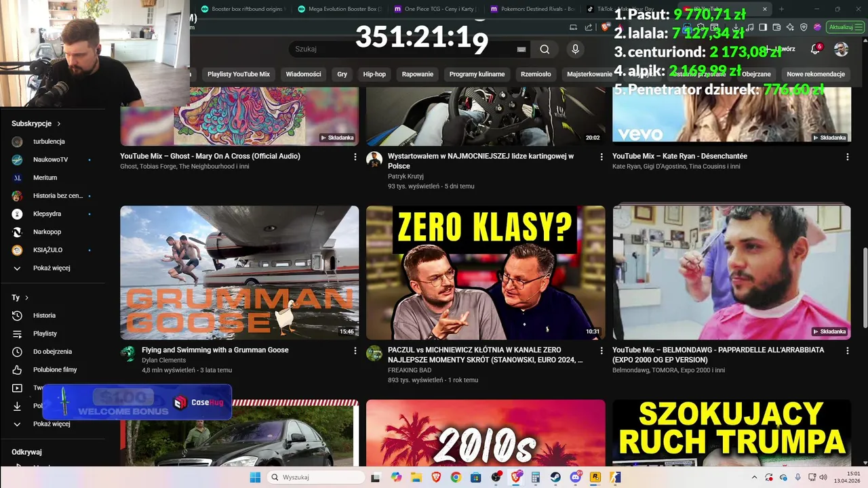868x488 pixels.
Task: Open Steam from the taskbar
Action: pyautogui.click(x=555, y=477)
